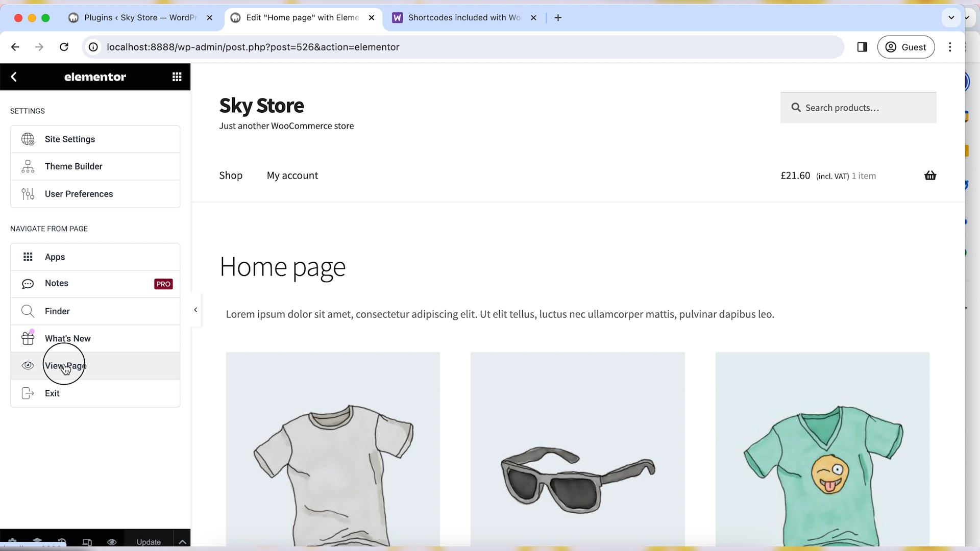Toggle the browser side panel icon
Screen dimensions: 980x551
point(862,47)
